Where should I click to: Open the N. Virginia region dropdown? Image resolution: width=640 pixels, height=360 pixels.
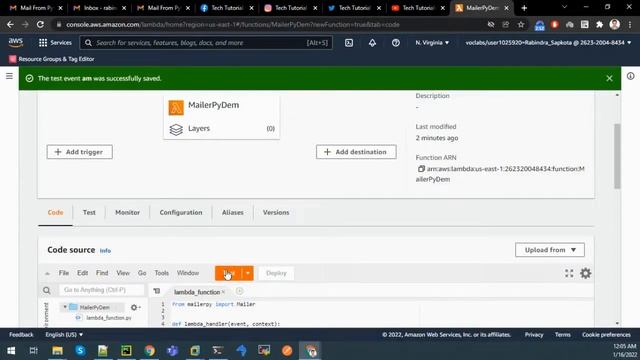[432, 42]
